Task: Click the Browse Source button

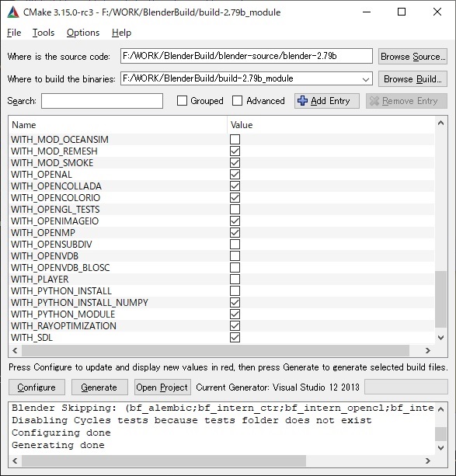Action: [x=412, y=57]
